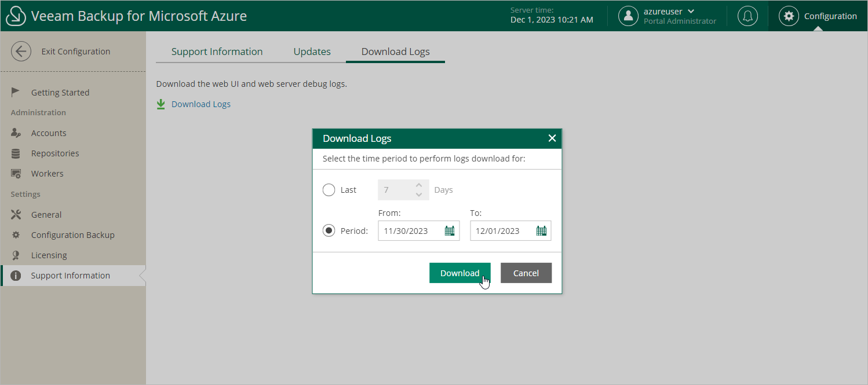Image resolution: width=868 pixels, height=385 pixels.
Task: Click the Veeam logo icon in header
Action: 16,16
